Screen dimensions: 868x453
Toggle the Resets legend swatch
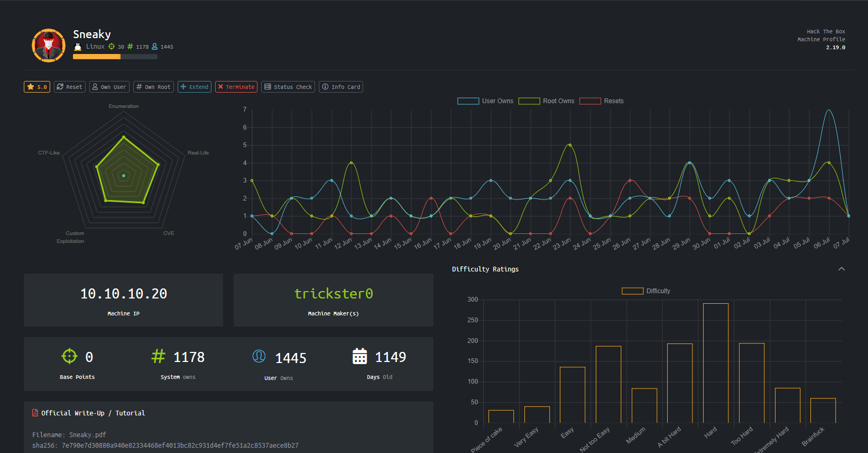coord(590,101)
